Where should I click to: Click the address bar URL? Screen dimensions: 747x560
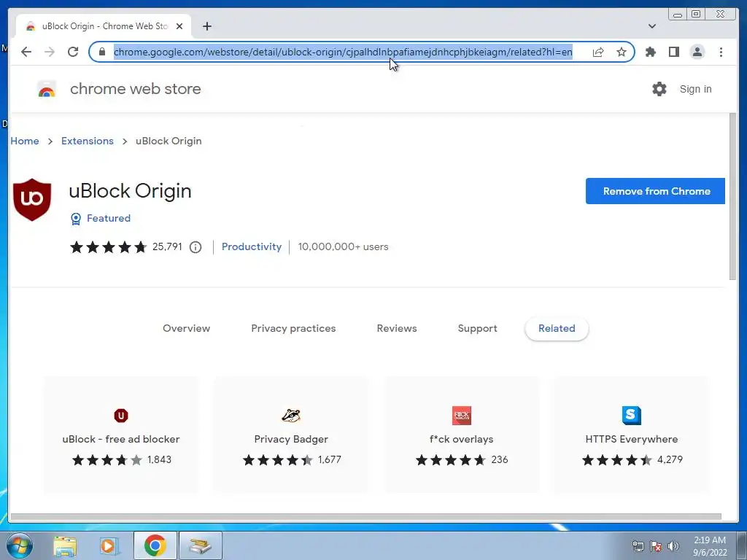343,52
